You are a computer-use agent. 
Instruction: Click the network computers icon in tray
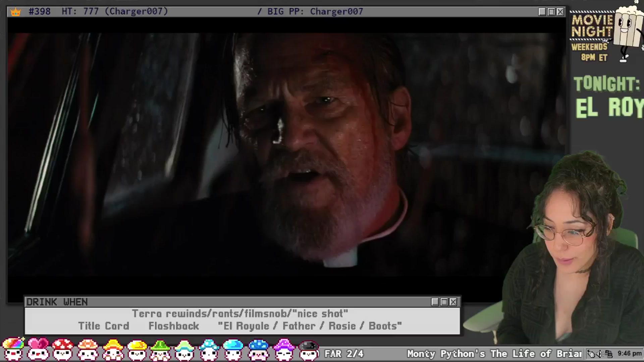coord(609,354)
